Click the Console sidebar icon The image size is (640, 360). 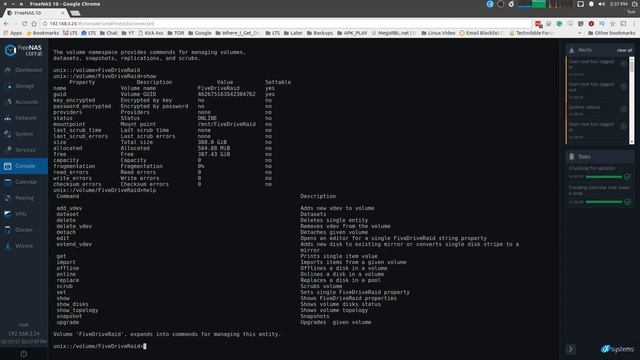[8, 166]
